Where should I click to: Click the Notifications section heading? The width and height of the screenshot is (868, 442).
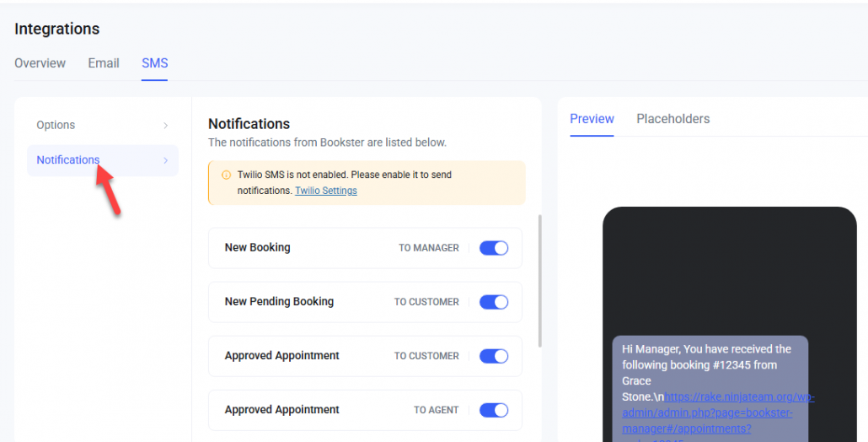click(249, 124)
